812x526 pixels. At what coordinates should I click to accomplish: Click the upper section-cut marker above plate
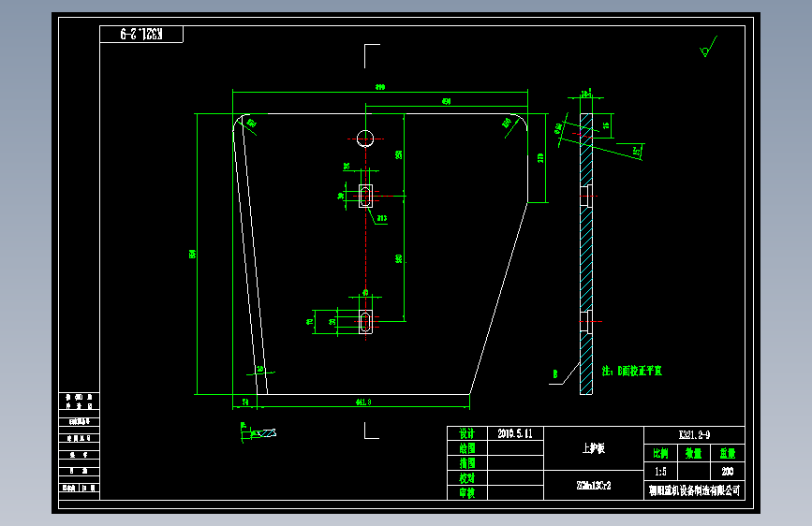coord(372,56)
